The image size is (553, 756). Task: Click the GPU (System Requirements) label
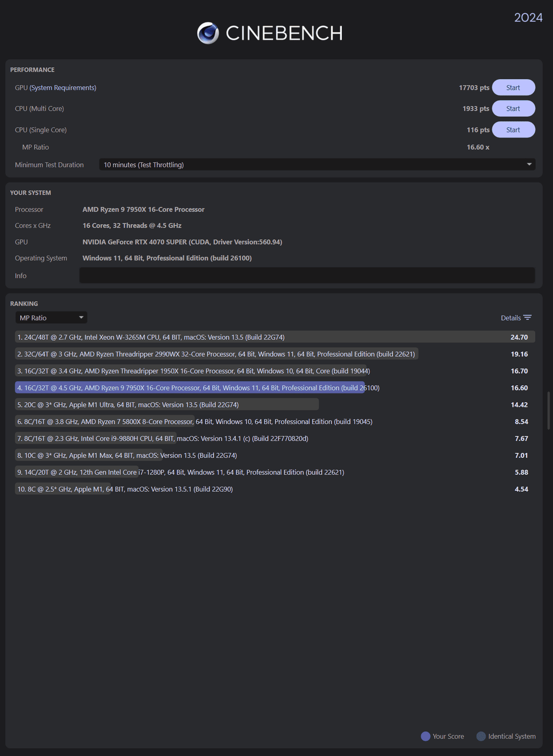pyautogui.click(x=56, y=88)
